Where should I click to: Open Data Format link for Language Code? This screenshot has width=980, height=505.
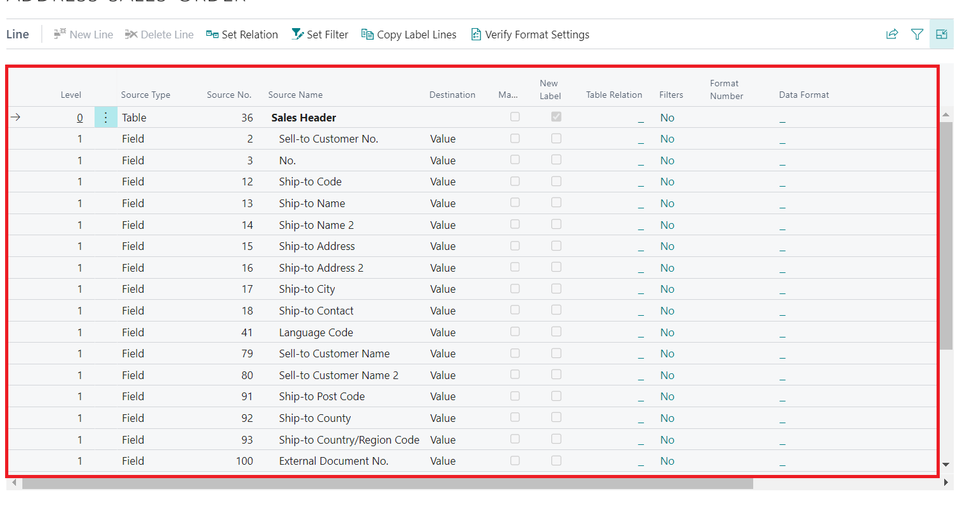783,335
